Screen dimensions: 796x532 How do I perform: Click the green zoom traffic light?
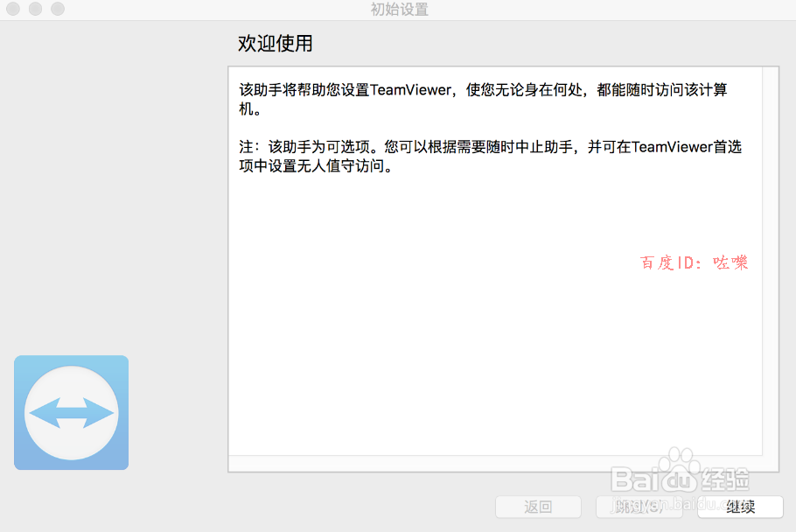(x=57, y=10)
